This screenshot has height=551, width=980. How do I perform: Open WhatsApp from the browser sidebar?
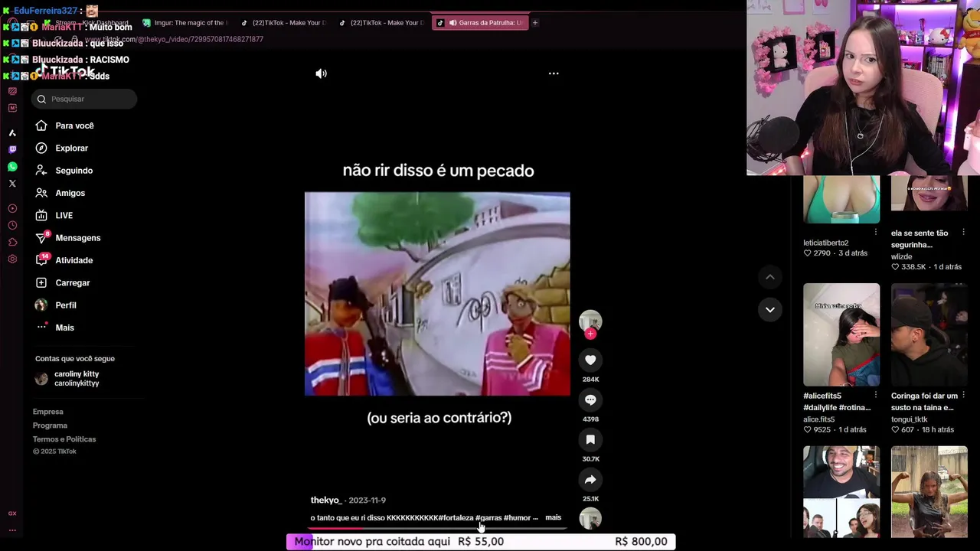tap(12, 167)
